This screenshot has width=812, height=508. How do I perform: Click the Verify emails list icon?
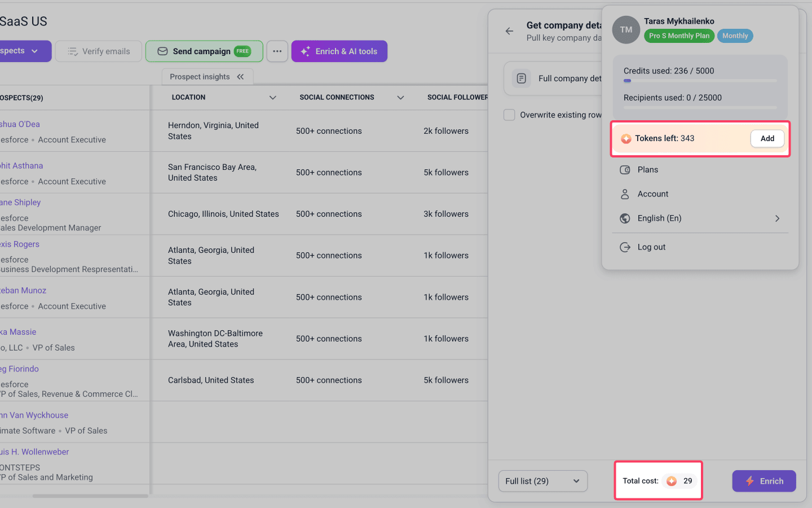(73, 51)
